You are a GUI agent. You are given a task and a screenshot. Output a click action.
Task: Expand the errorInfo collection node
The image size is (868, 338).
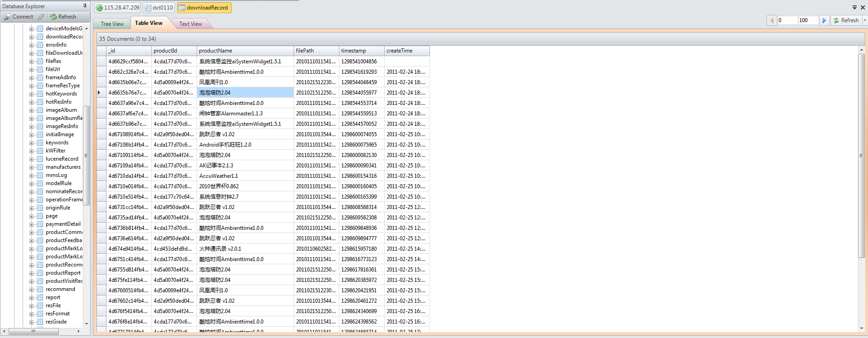32,45
